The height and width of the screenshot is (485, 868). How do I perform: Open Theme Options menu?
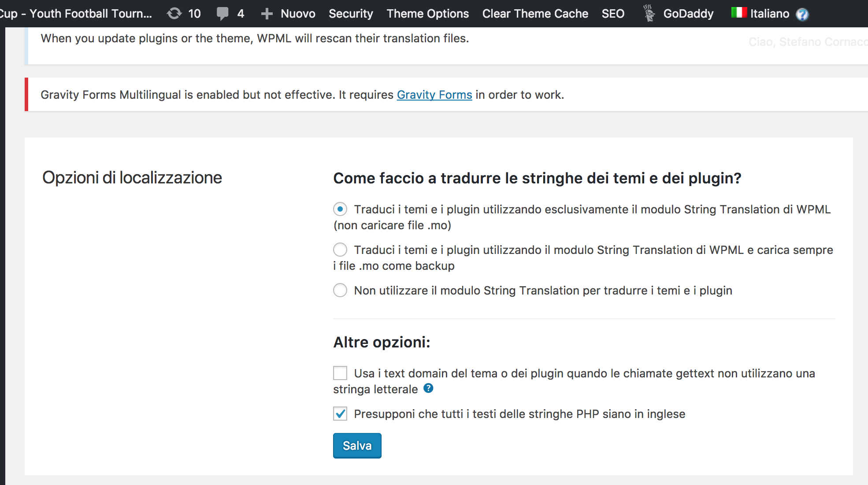[427, 14]
